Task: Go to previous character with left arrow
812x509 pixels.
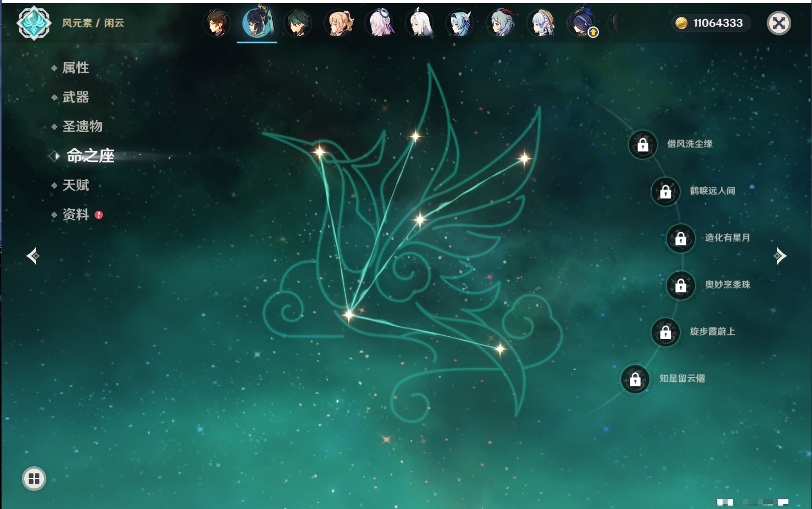Action: coord(33,256)
